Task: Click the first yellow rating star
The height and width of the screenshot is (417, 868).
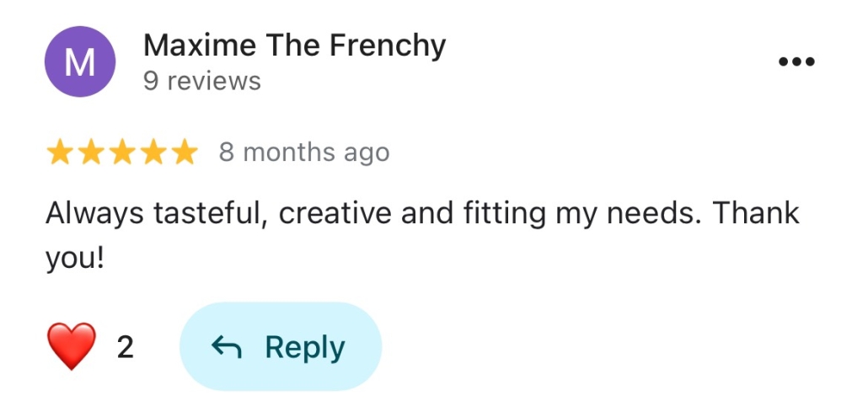Action: 59,152
